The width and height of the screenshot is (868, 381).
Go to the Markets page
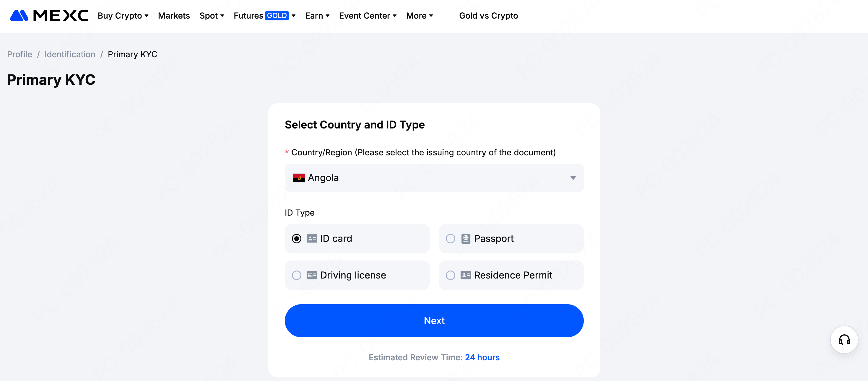point(174,15)
